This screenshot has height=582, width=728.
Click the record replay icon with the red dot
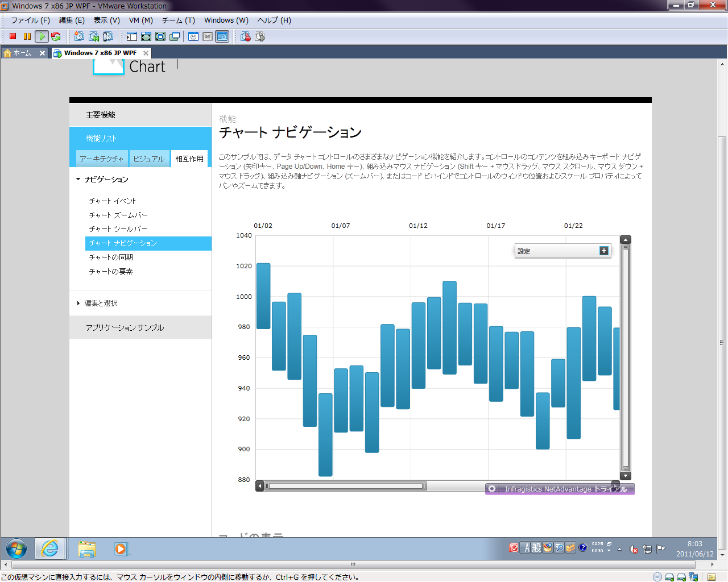(246, 36)
